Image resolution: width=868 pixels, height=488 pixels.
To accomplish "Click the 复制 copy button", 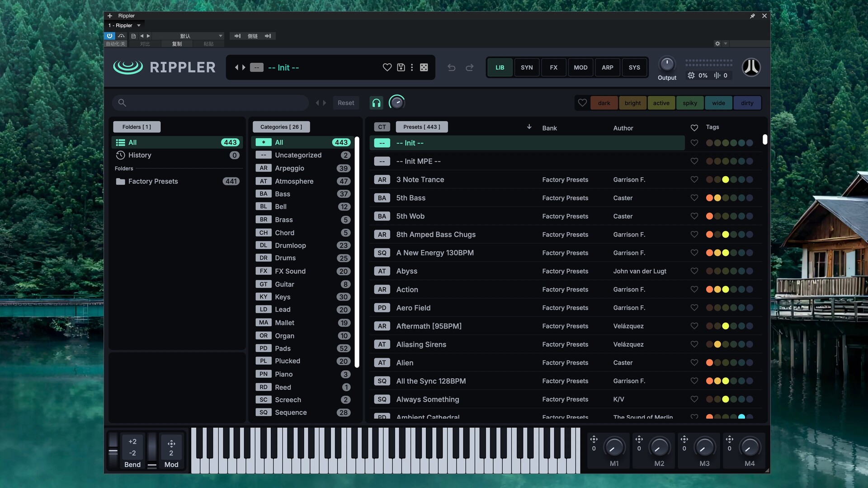I will 177,44.
